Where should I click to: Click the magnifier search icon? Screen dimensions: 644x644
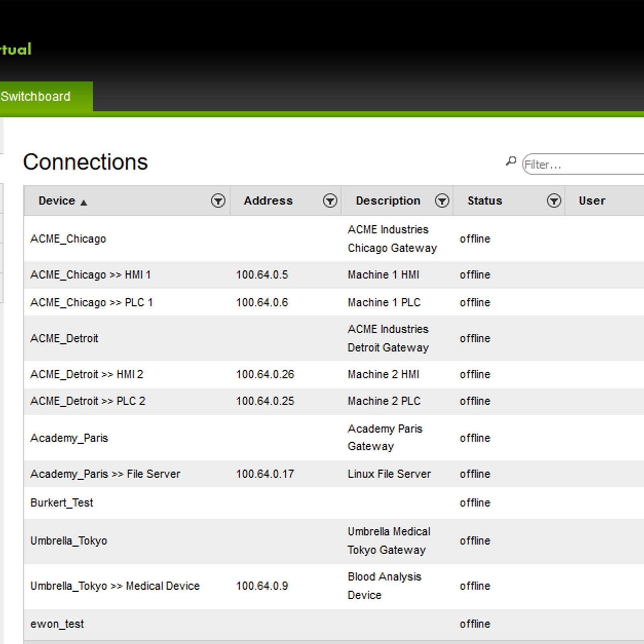click(x=511, y=161)
